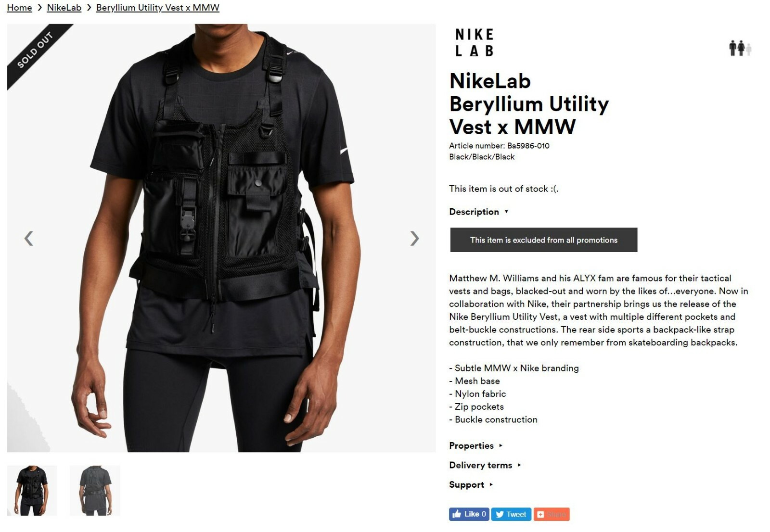Open Beryllium Utility Vest x MMW breadcrumb
The height and width of the screenshot is (532, 770).
pyautogui.click(x=158, y=8)
